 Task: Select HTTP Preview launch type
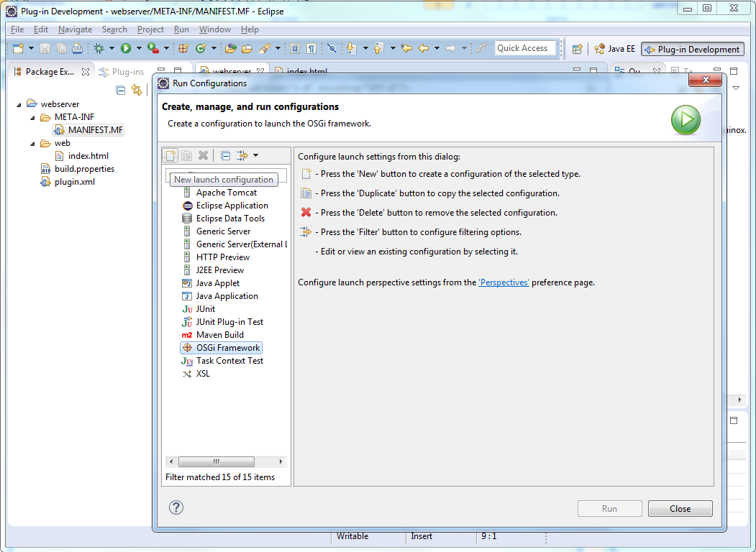coord(216,257)
